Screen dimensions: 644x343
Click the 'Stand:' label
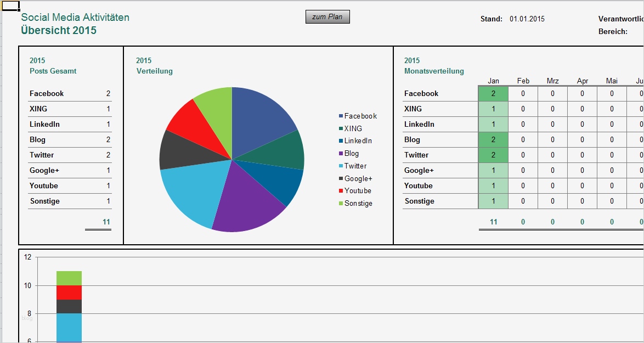[491, 19]
